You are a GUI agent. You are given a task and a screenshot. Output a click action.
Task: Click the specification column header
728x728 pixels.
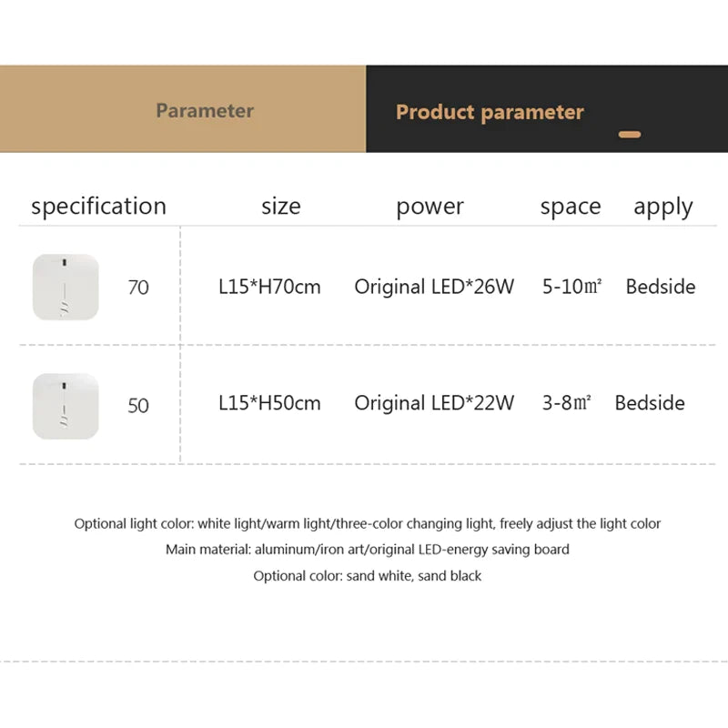pos(98,207)
